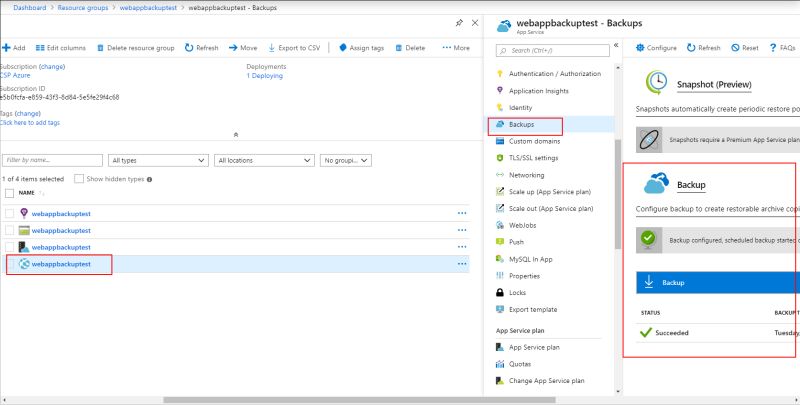Click the blue Backup button
800x405 pixels.
coord(718,283)
